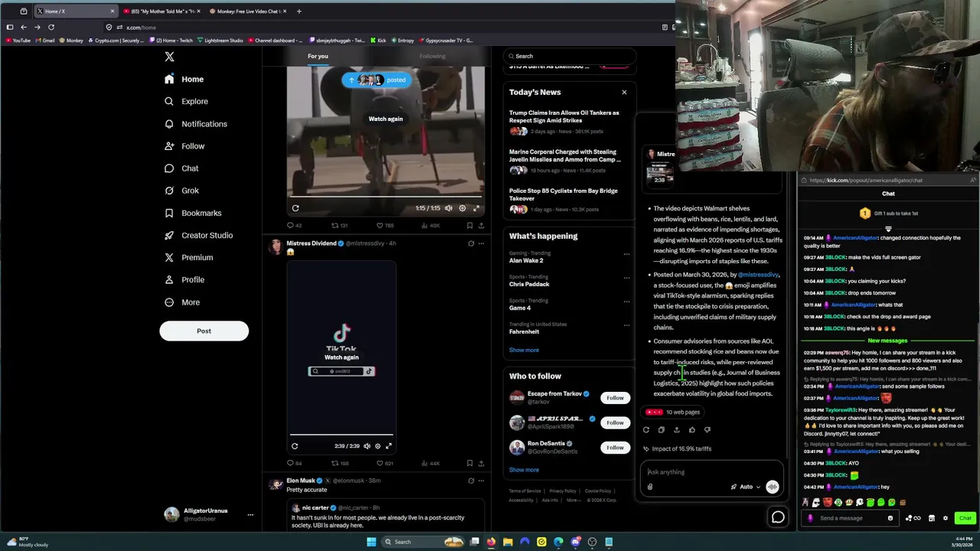Open more options for Game 4 trend

coord(626,302)
